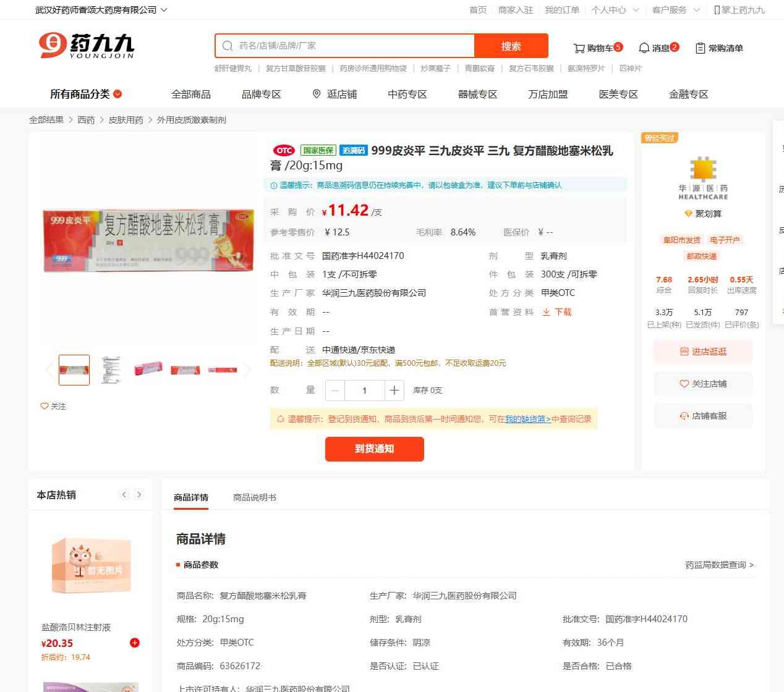Viewport: 784px width, 692px height.
Task: Click the red plus icon on 盐酸洛贝林注射液
Action: click(134, 643)
